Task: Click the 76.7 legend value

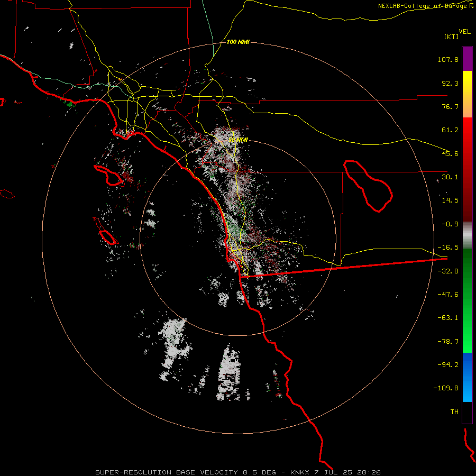Action: 450,106
